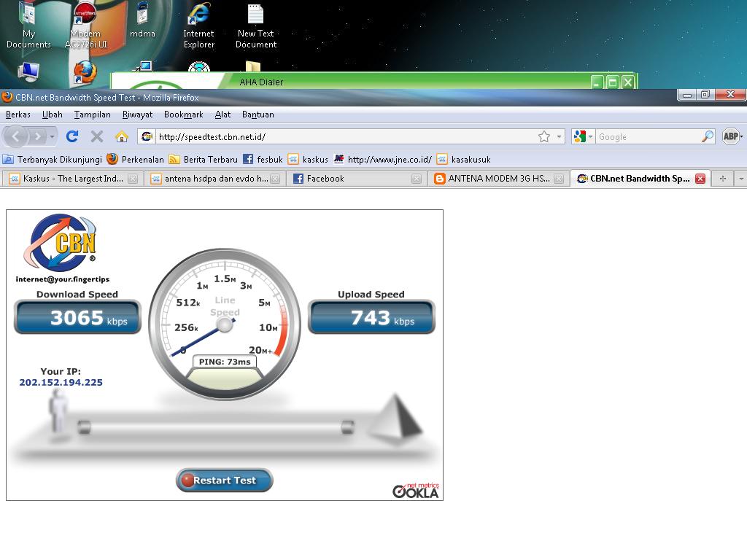747x560 pixels.
Task: Minimize the AHA Dialer window
Action: tap(597, 82)
